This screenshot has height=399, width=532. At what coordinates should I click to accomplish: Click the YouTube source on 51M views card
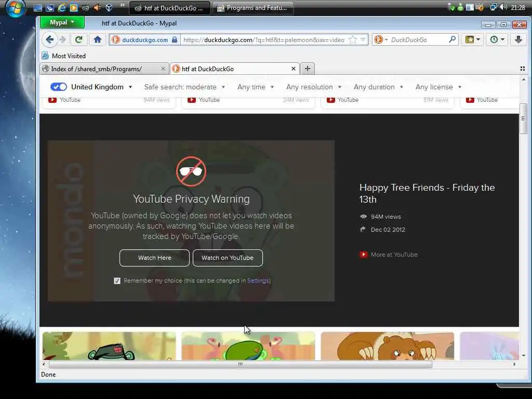click(343, 100)
